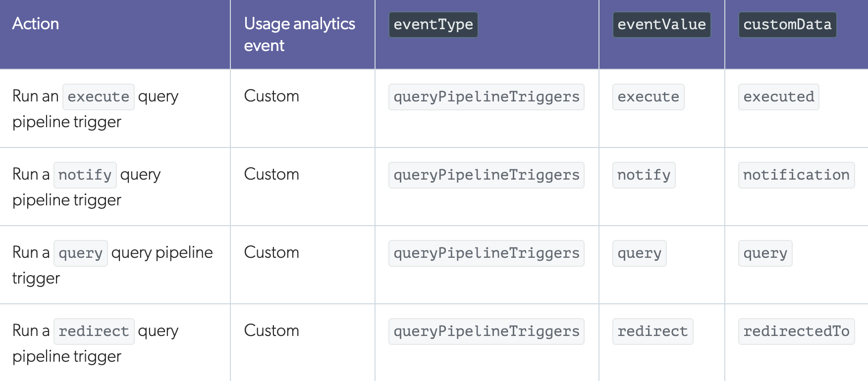Click the execute value in eventValue column
The height and width of the screenshot is (381, 868).
coord(648,97)
